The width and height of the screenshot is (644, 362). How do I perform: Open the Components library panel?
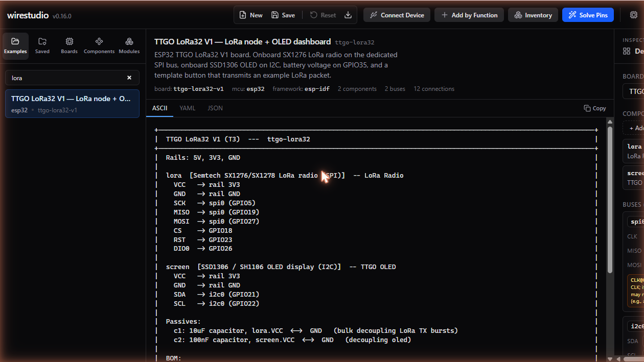point(99,46)
